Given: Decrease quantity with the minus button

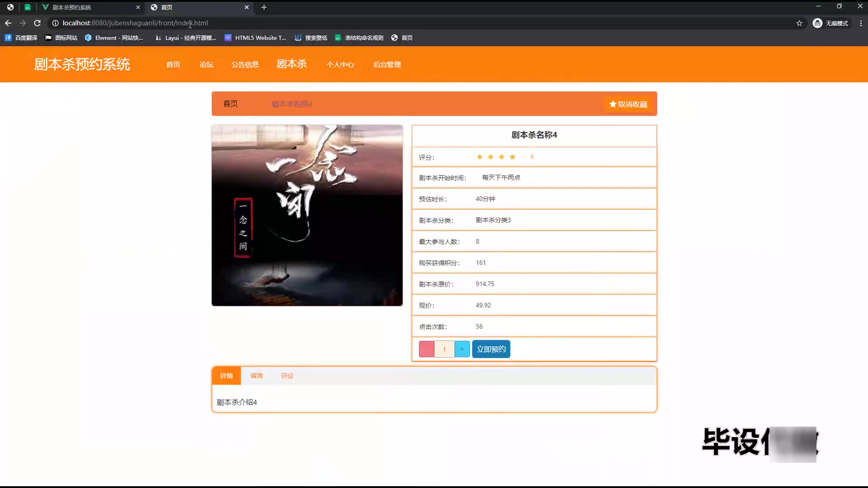Looking at the screenshot, I should [426, 349].
